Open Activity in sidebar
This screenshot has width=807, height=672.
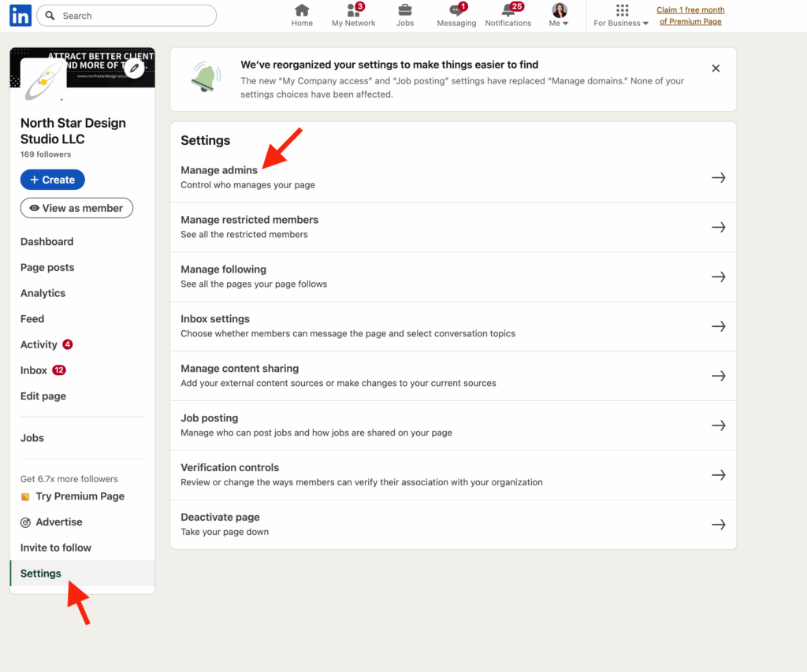39,344
